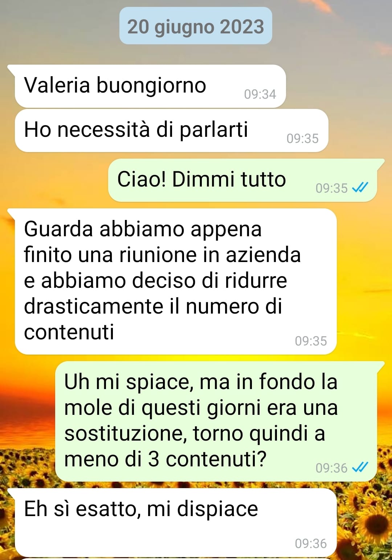This screenshot has height=560, width=392.
Task: Select the 'Ciao! Dimmi tutto' reply bubble
Action: (x=242, y=180)
